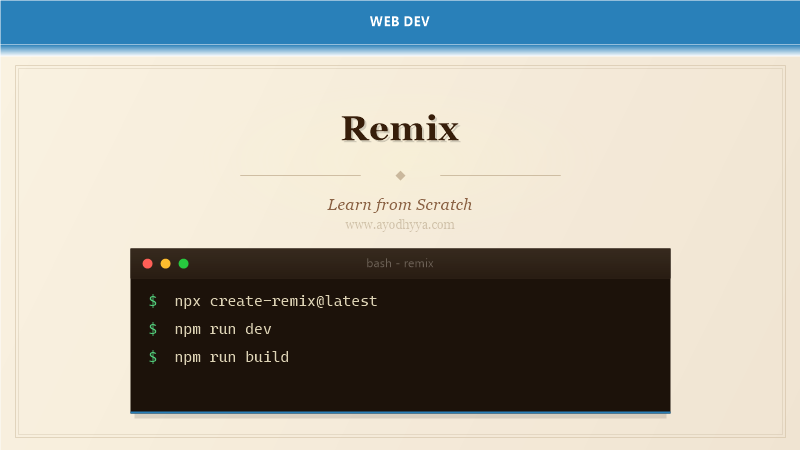Viewport: 800px width, 450px height.
Task: Click the dollar prompt before 'npx create-remix@latest'
Action: [153, 301]
